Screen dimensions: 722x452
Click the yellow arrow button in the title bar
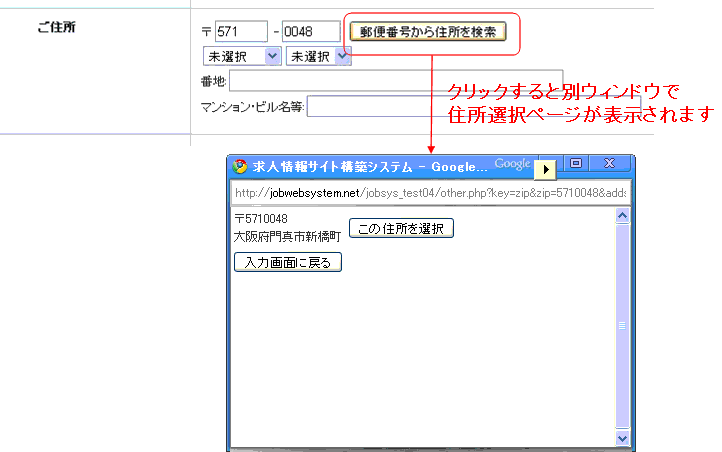(546, 170)
